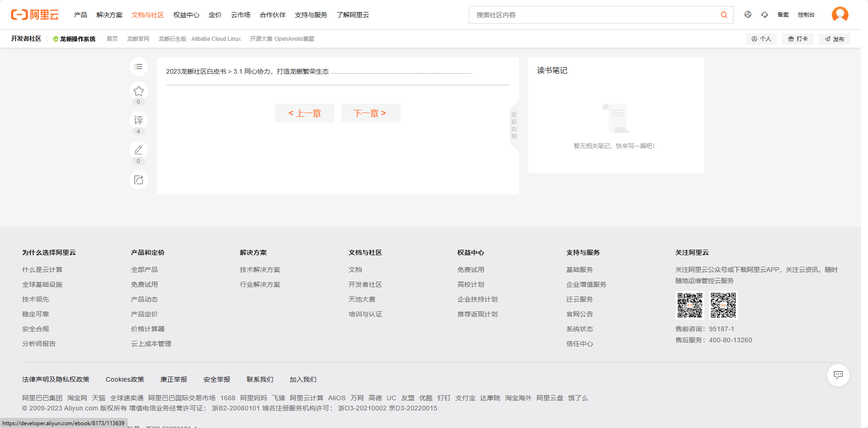Open 淘宝网 in footer site list
This screenshot has height=428, width=868.
coord(77,398)
